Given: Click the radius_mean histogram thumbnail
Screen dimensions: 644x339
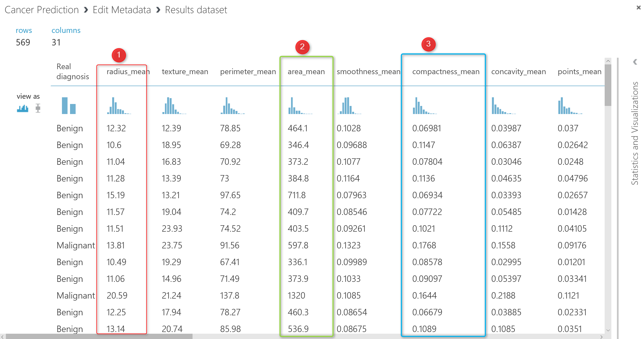Looking at the screenshot, I should [119, 106].
